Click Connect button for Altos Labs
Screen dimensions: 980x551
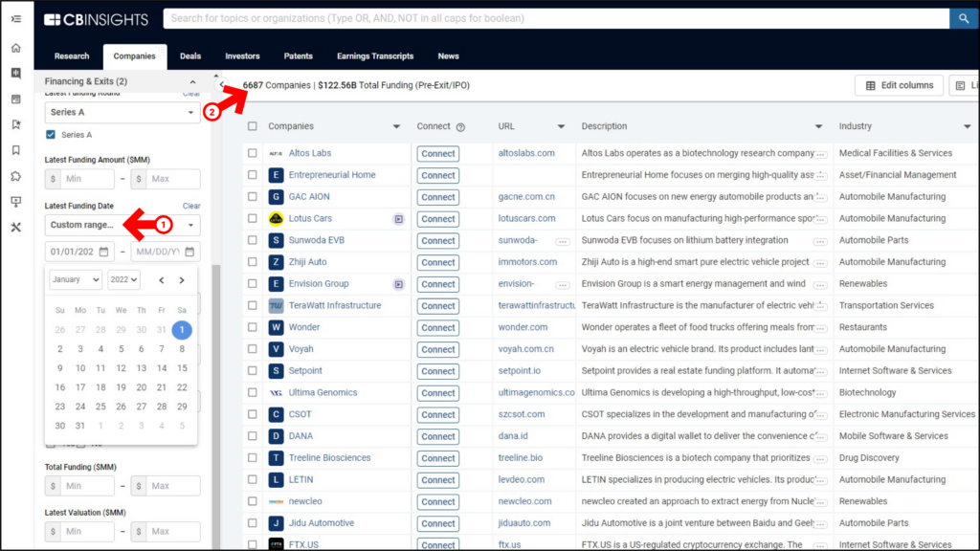click(x=437, y=154)
